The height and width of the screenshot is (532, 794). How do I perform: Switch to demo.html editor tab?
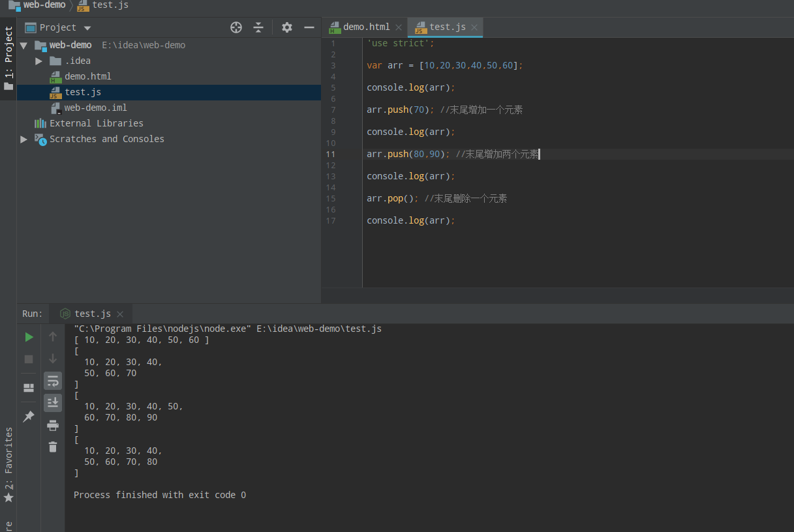coord(366,27)
